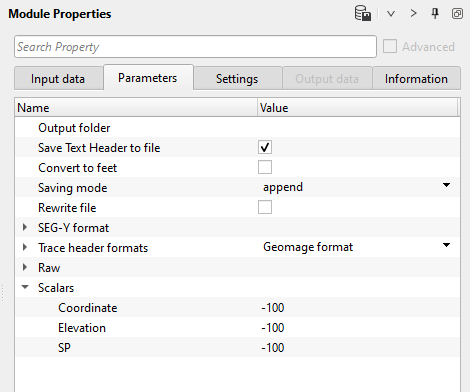Image resolution: width=470 pixels, height=392 pixels.
Task: Click the Output folder value cell
Action: pyautogui.click(x=359, y=128)
